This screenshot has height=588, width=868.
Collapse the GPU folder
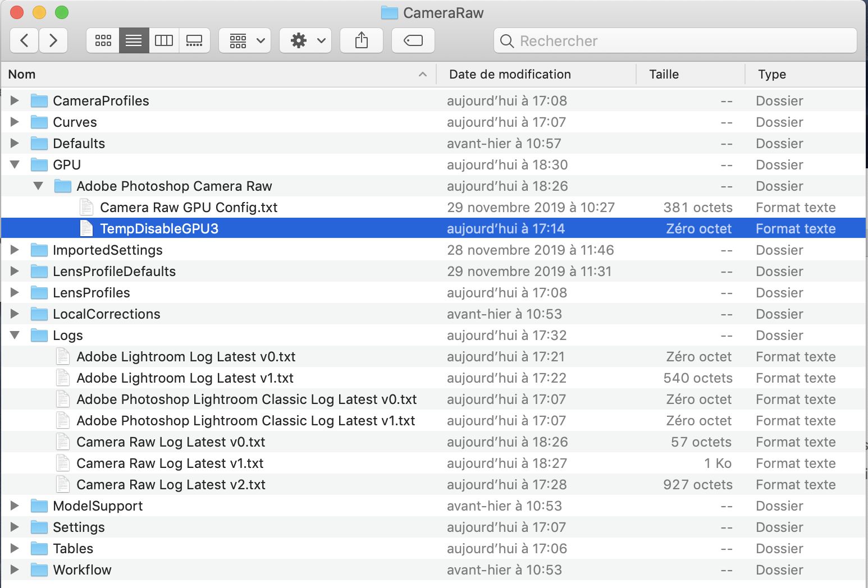[x=15, y=164]
